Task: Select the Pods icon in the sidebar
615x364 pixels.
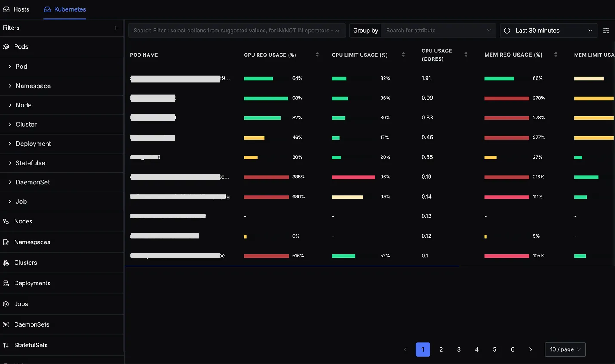Action: click(x=6, y=46)
